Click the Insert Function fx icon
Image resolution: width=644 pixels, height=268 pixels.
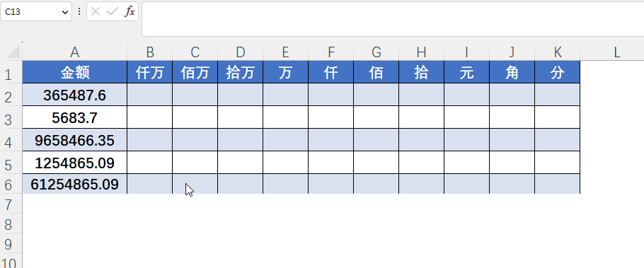pos(130,11)
